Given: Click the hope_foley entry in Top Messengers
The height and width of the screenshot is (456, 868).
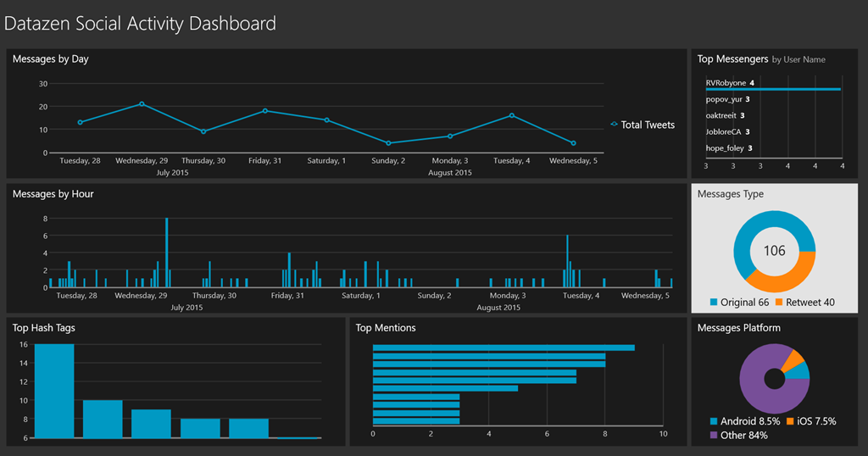Looking at the screenshot, I should coord(724,147).
